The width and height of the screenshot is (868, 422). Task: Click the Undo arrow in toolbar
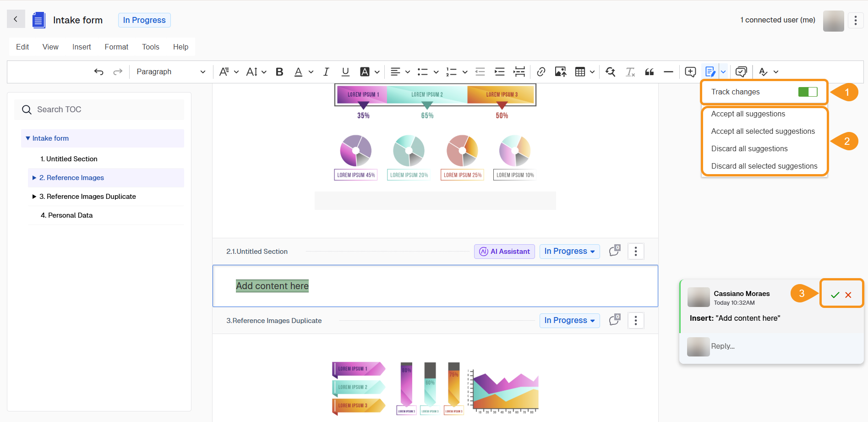[x=98, y=72]
